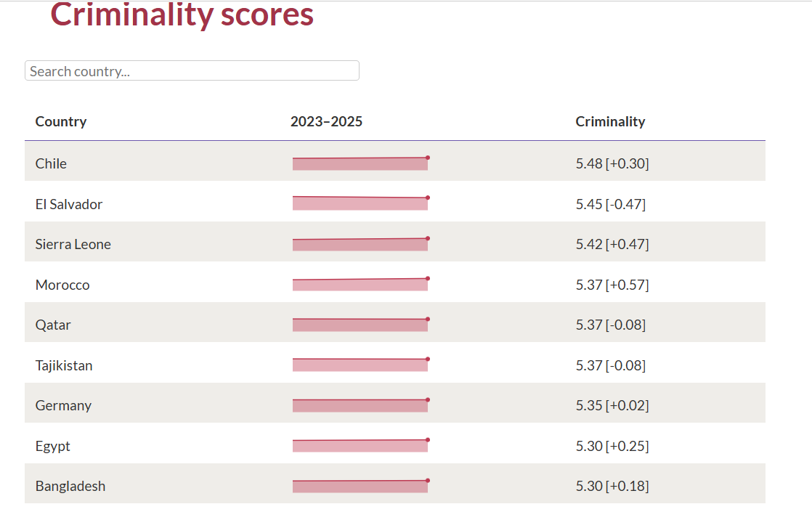Select the Chile country row

pyautogui.click(x=51, y=163)
